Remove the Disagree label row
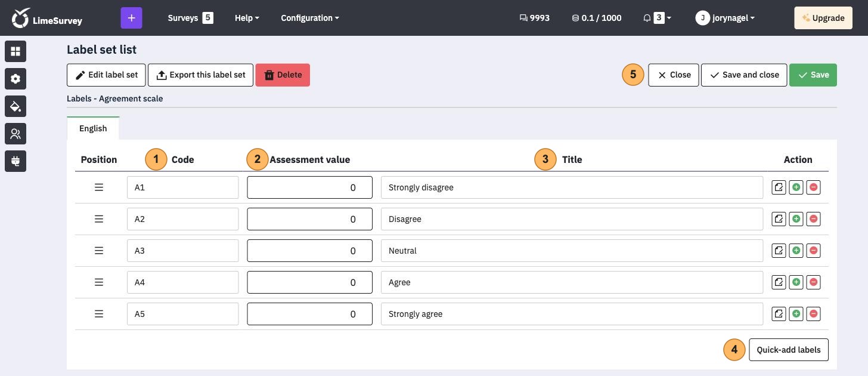 click(x=813, y=219)
